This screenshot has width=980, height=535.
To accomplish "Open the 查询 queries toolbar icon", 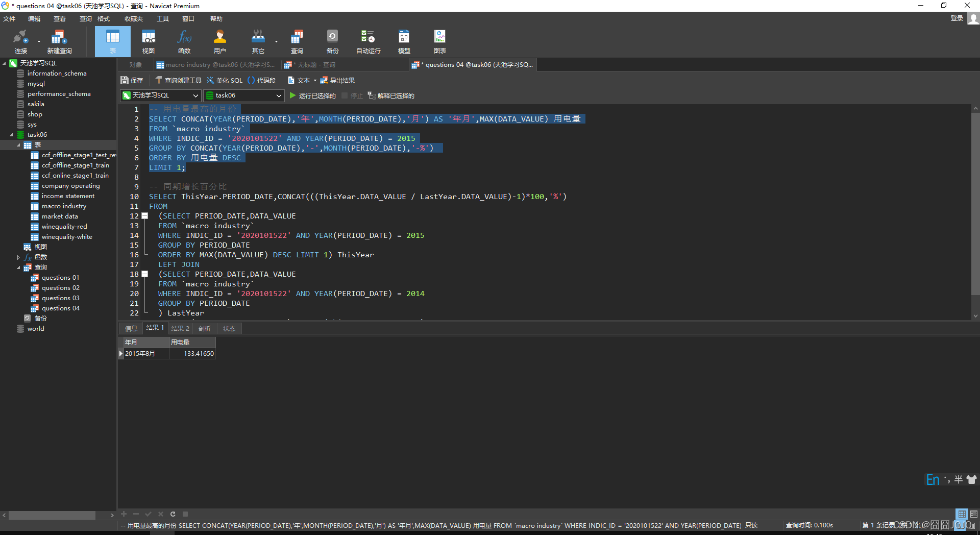I will [297, 41].
